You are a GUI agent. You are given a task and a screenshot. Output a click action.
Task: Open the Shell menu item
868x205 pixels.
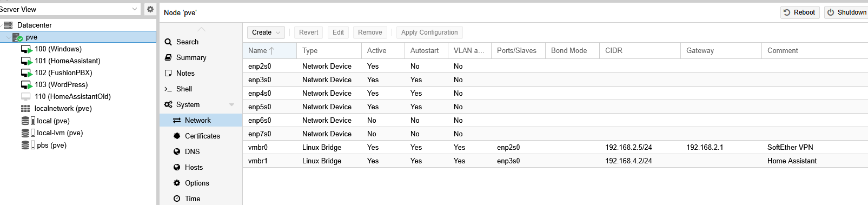tap(201, 89)
